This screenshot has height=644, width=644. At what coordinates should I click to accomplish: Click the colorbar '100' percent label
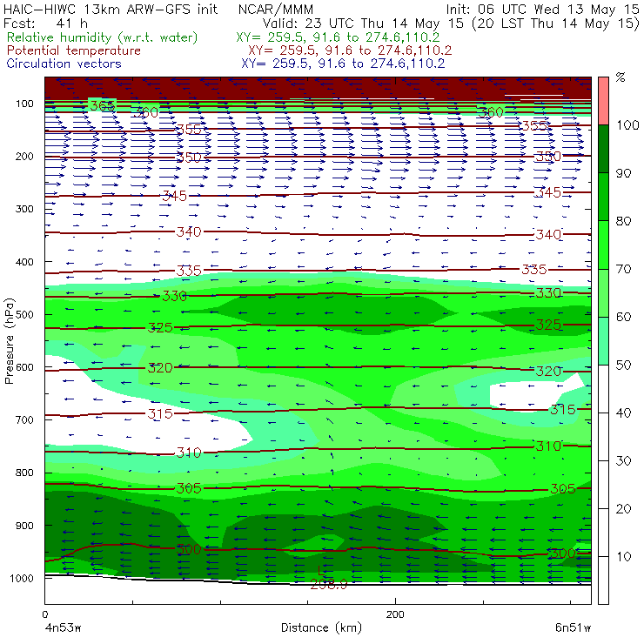coord(627,124)
